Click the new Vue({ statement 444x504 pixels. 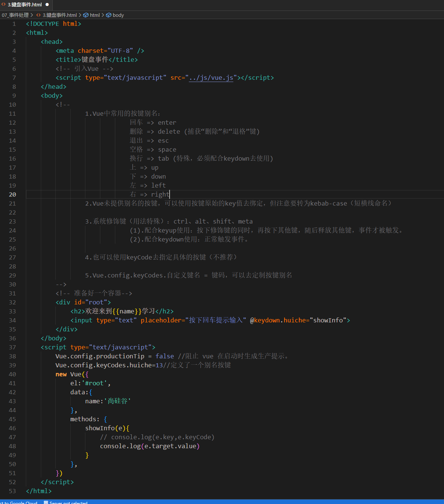[72, 374]
